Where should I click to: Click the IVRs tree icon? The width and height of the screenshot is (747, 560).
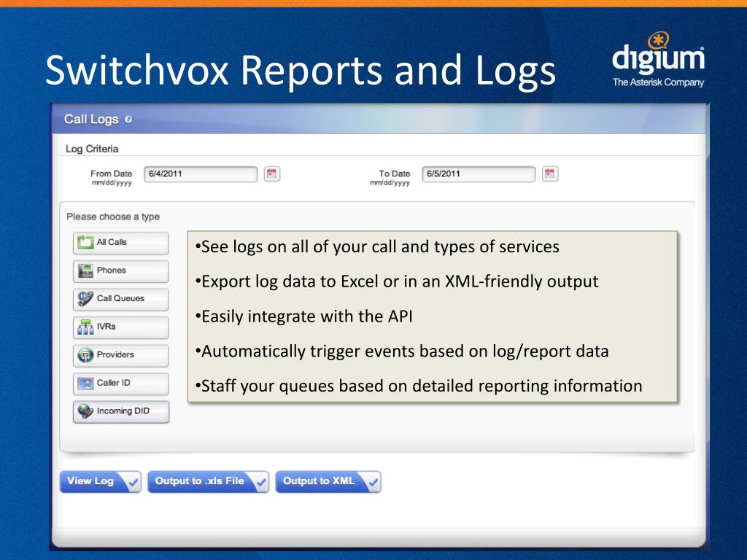[85, 327]
